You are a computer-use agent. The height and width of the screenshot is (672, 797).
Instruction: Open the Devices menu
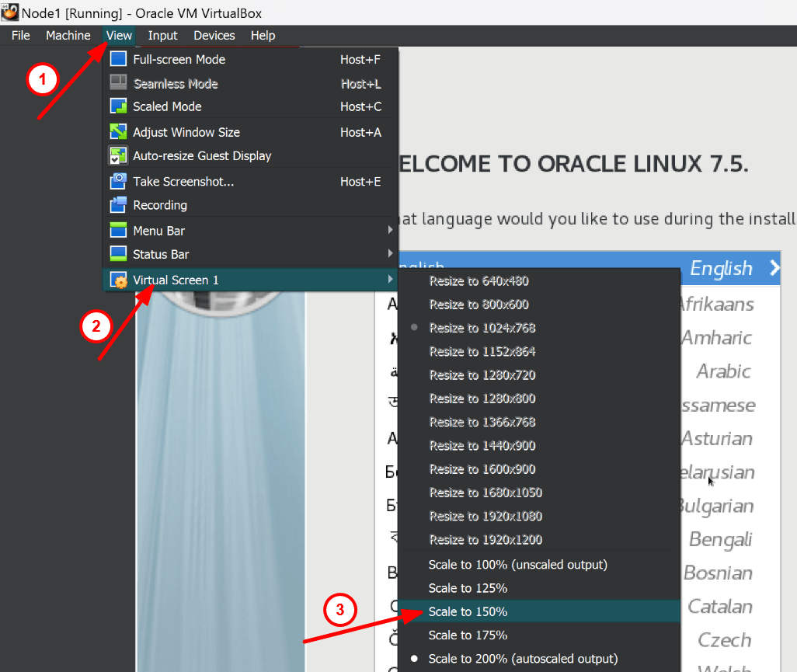pos(214,35)
